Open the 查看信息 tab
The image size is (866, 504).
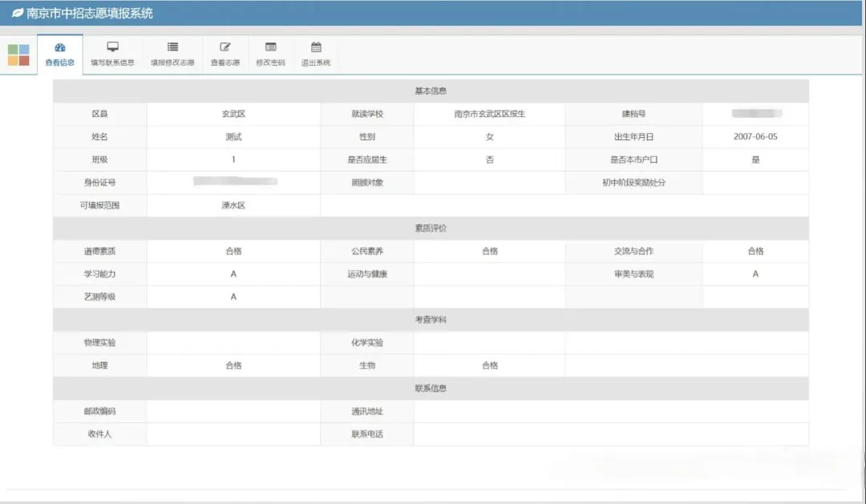pos(59,54)
